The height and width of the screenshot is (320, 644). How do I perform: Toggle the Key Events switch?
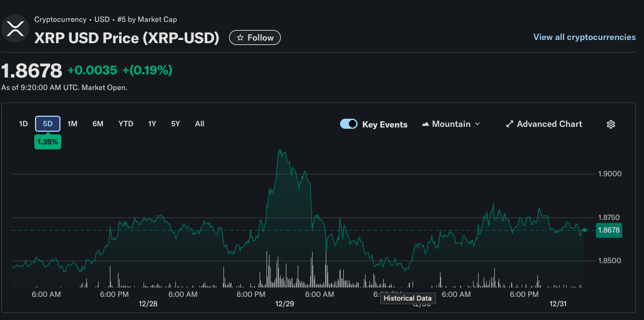pyautogui.click(x=349, y=124)
